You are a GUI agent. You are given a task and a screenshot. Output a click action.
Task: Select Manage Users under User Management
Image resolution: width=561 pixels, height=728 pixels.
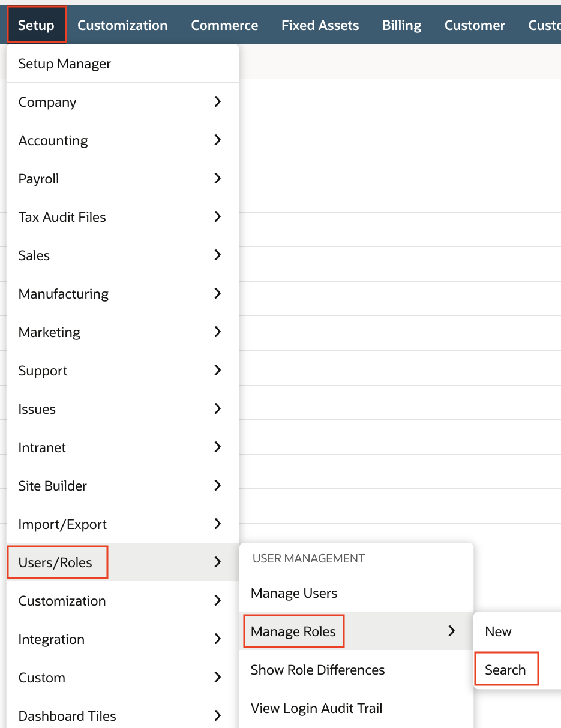(293, 592)
